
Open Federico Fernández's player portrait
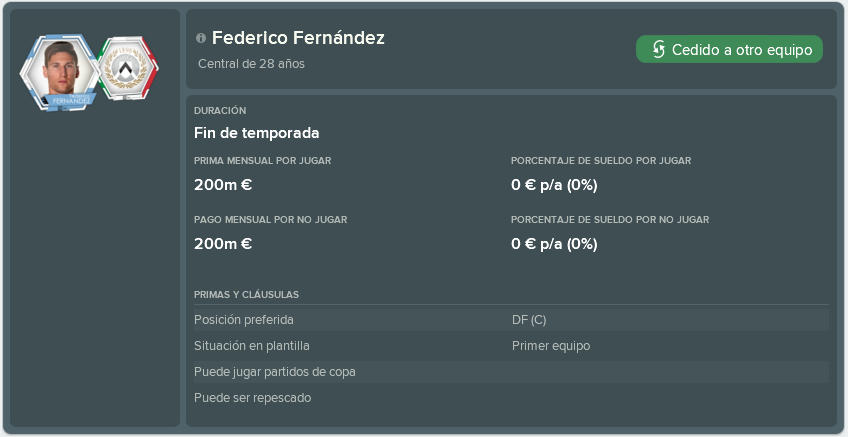coord(59,72)
